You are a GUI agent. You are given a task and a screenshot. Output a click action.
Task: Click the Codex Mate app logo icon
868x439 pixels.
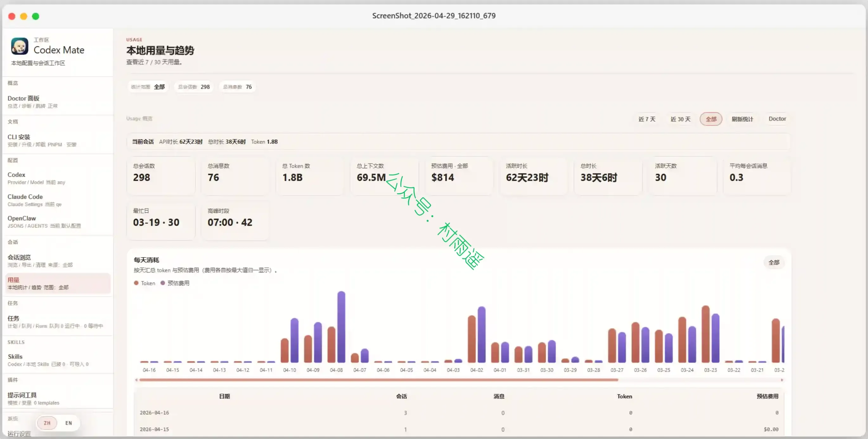20,46
